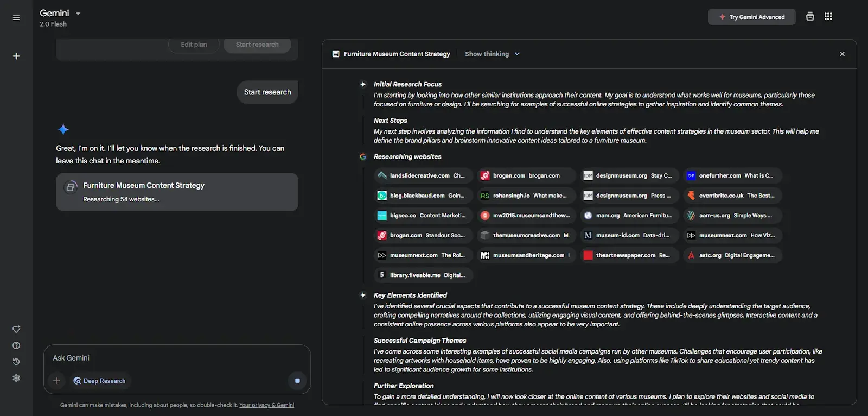The height and width of the screenshot is (416, 868).
Task: Open the library.fiveable.me source chip
Action: click(x=423, y=275)
